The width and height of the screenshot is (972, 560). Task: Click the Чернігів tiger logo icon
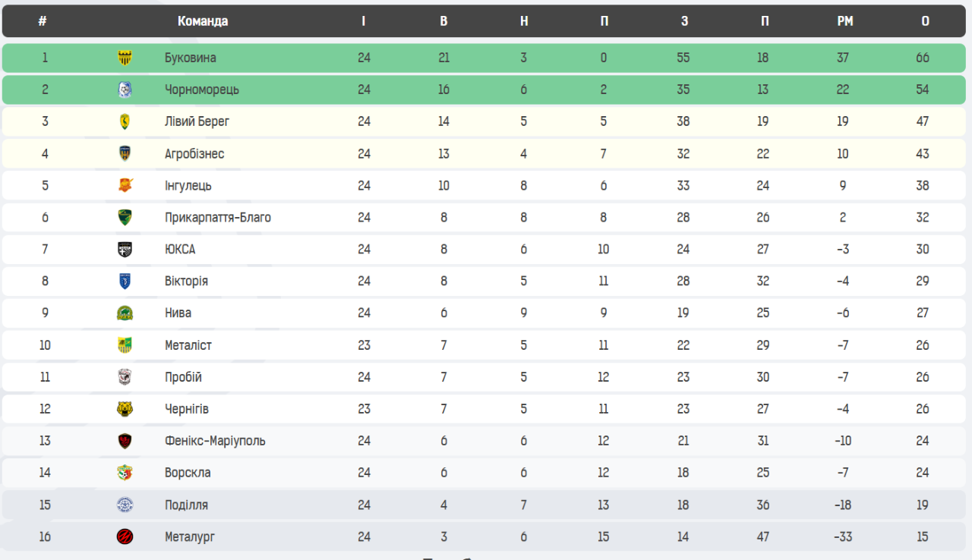click(125, 409)
